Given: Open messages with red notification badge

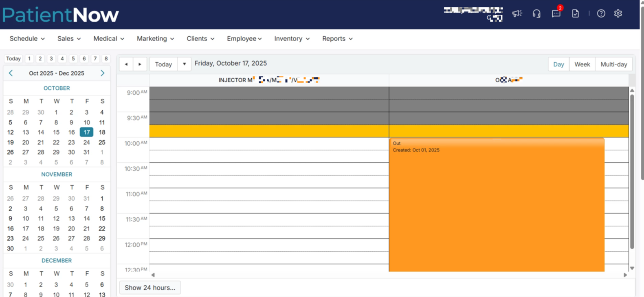Looking at the screenshot, I should pyautogui.click(x=556, y=13).
